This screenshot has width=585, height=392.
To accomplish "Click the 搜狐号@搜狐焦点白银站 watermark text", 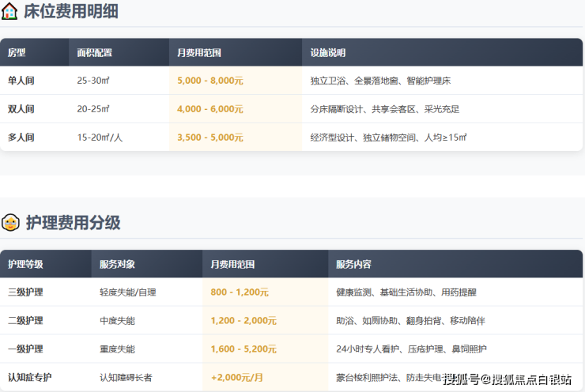I will (x=507, y=379).
